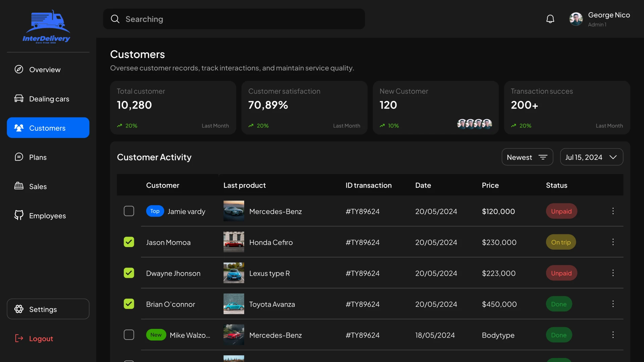Check the checkbox beside Mike Walzo

coord(129,335)
